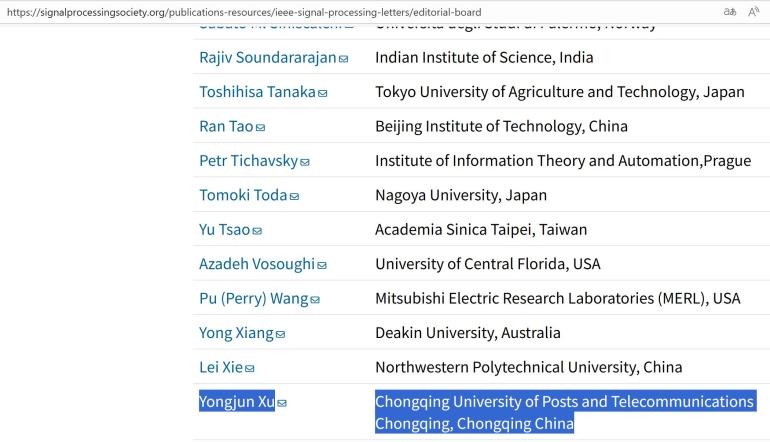The width and height of the screenshot is (770, 442).
Task: Click the envelope icon beside Pu (Perry) Wang
Action: (315, 300)
